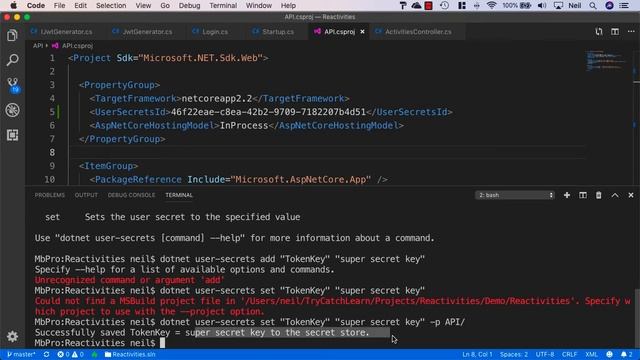Switch to Startup.cs tab

273,31
